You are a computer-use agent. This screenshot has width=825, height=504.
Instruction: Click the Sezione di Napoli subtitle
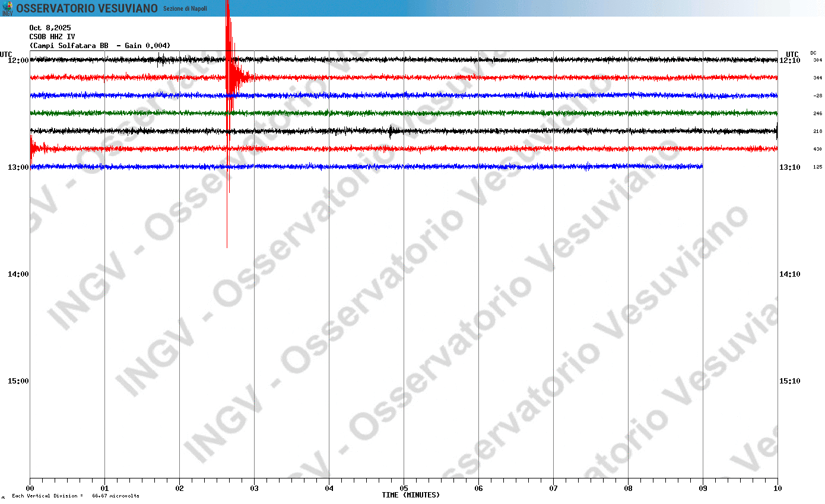pos(185,8)
